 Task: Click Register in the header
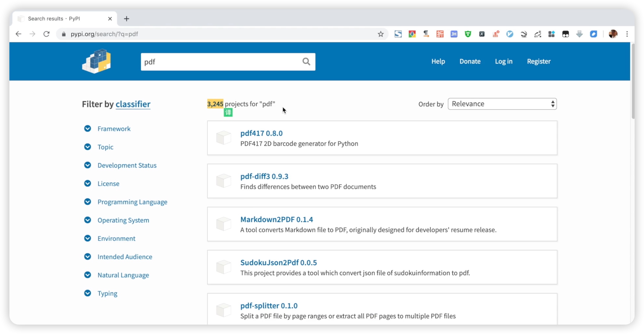pyautogui.click(x=538, y=61)
